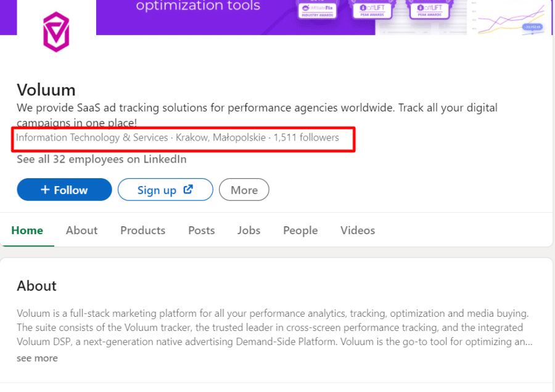This screenshot has height=392, width=555.
Task: Switch to the People tab
Action: [300, 231]
